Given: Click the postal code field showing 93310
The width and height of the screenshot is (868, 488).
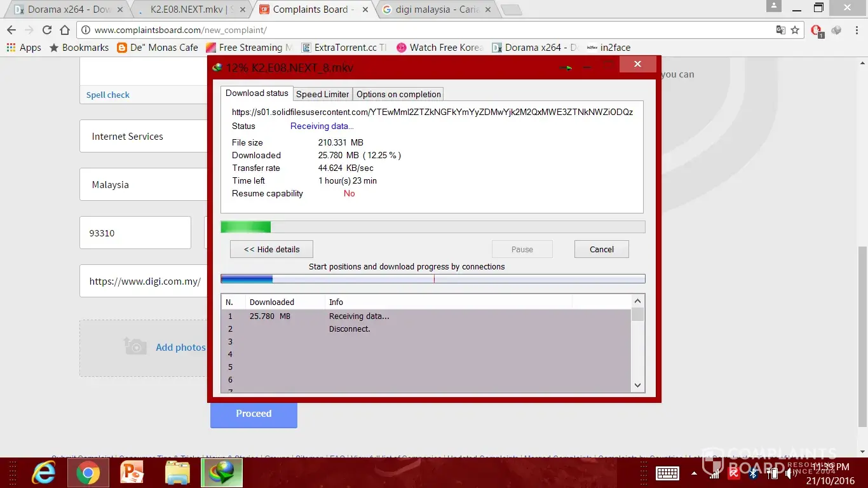Looking at the screenshot, I should click(135, 233).
